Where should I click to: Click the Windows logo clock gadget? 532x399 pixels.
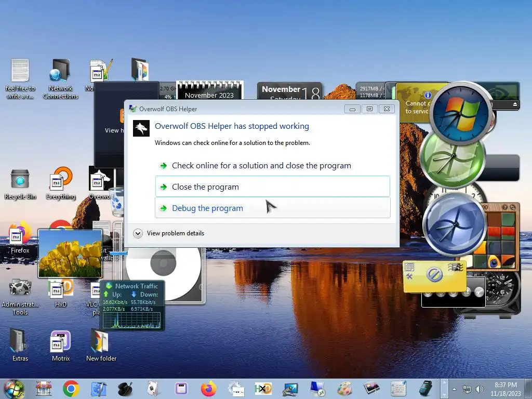click(461, 113)
